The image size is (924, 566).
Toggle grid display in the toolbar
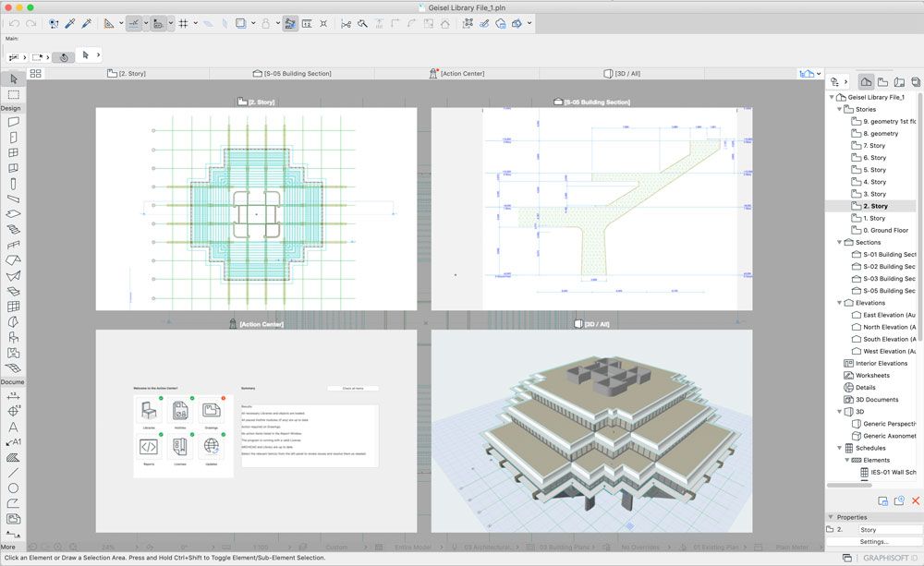(183, 23)
